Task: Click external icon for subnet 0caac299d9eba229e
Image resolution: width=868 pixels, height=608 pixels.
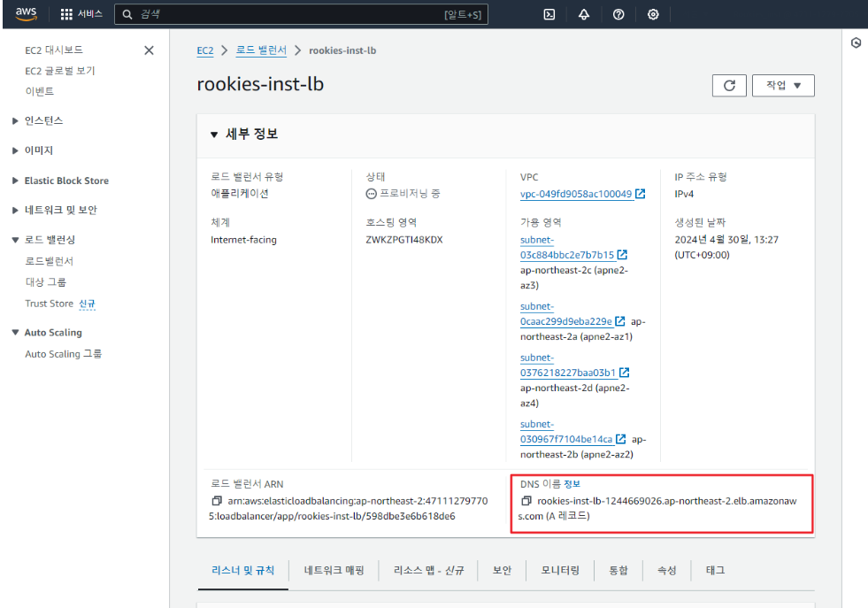Action: (x=620, y=321)
